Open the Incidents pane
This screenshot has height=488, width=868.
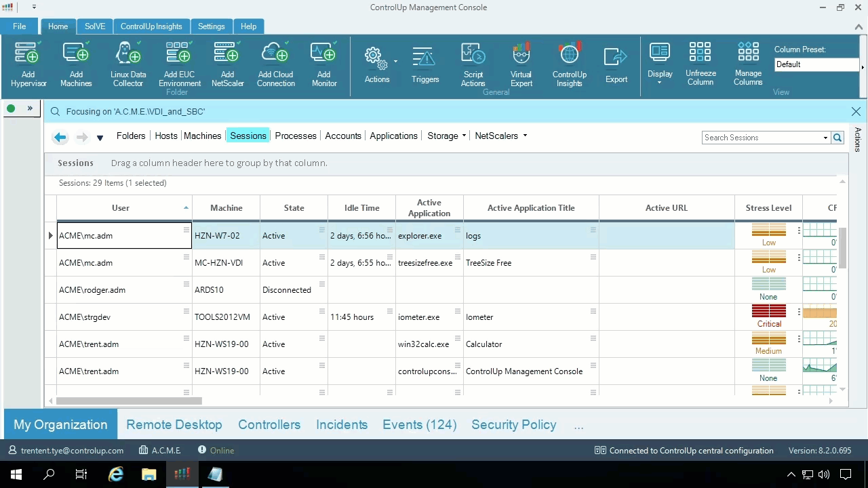[342, 424]
